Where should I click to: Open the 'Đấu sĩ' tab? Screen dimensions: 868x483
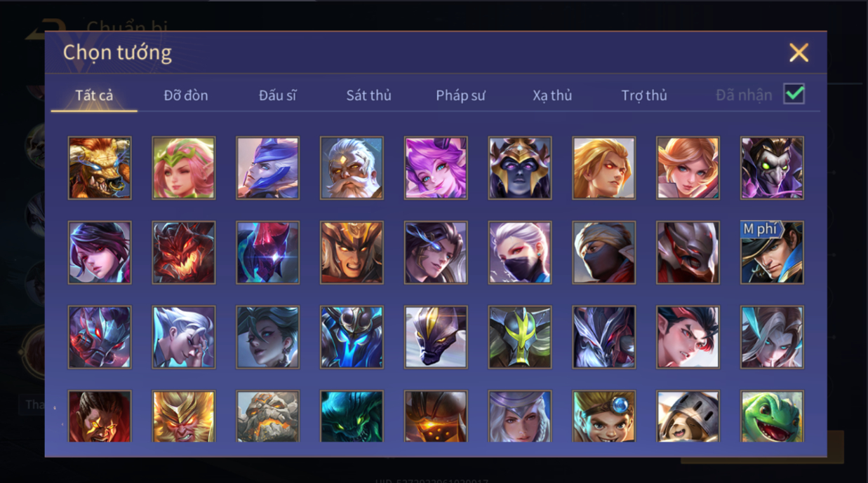pyautogui.click(x=277, y=95)
